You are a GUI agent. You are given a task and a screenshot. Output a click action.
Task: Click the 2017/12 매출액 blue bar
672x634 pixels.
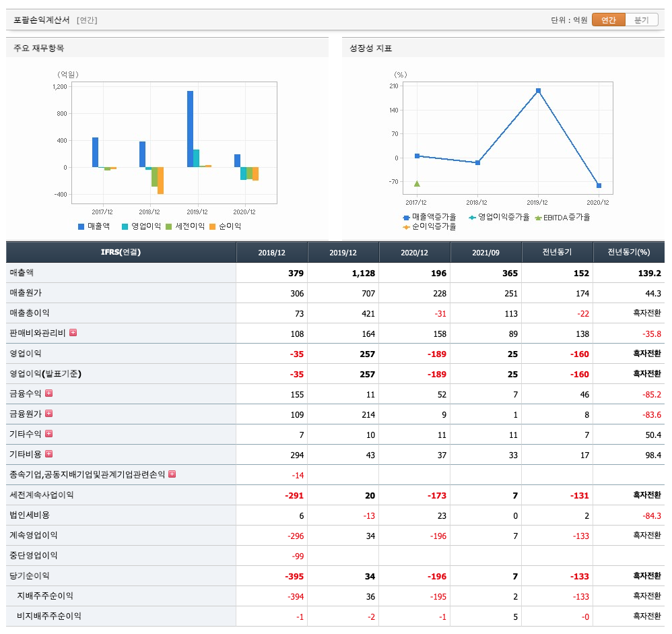tap(95, 152)
